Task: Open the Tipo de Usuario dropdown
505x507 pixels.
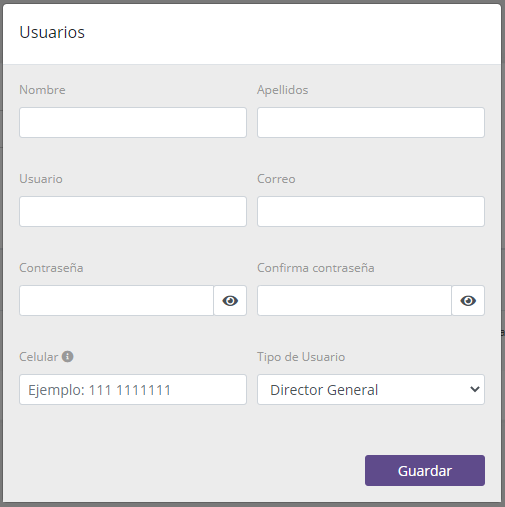Action: (x=371, y=390)
